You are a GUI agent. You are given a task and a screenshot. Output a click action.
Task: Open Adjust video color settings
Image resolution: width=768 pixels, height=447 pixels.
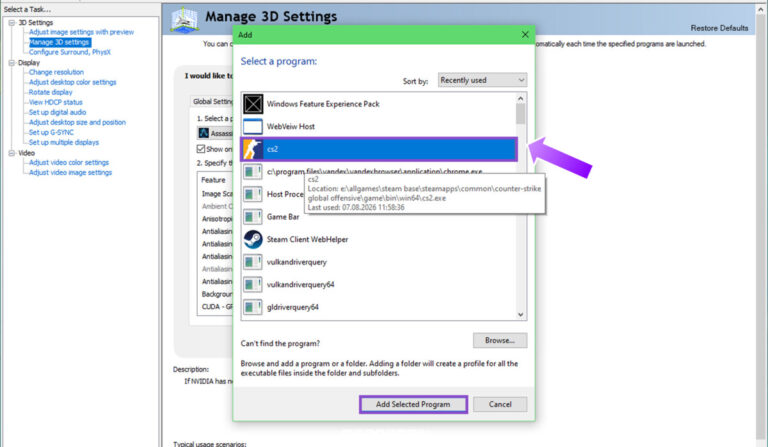pos(69,163)
